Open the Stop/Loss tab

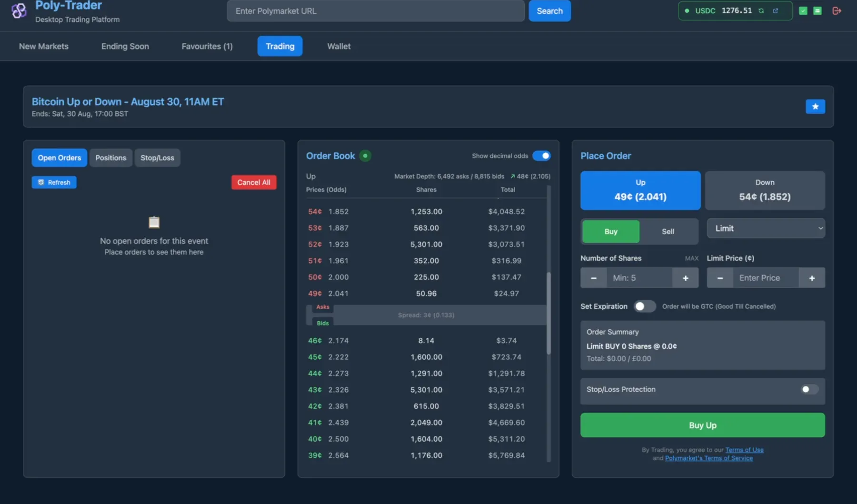tap(158, 158)
